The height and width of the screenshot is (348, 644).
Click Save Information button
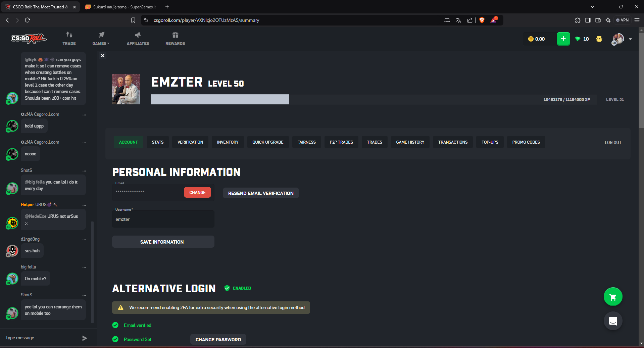(x=163, y=242)
